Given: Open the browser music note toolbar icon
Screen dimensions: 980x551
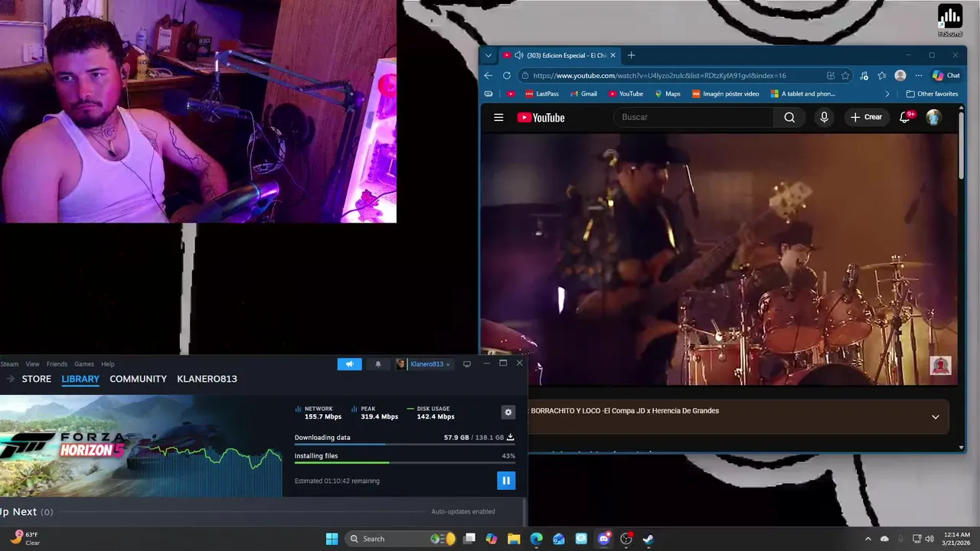Looking at the screenshot, I should point(864,75).
